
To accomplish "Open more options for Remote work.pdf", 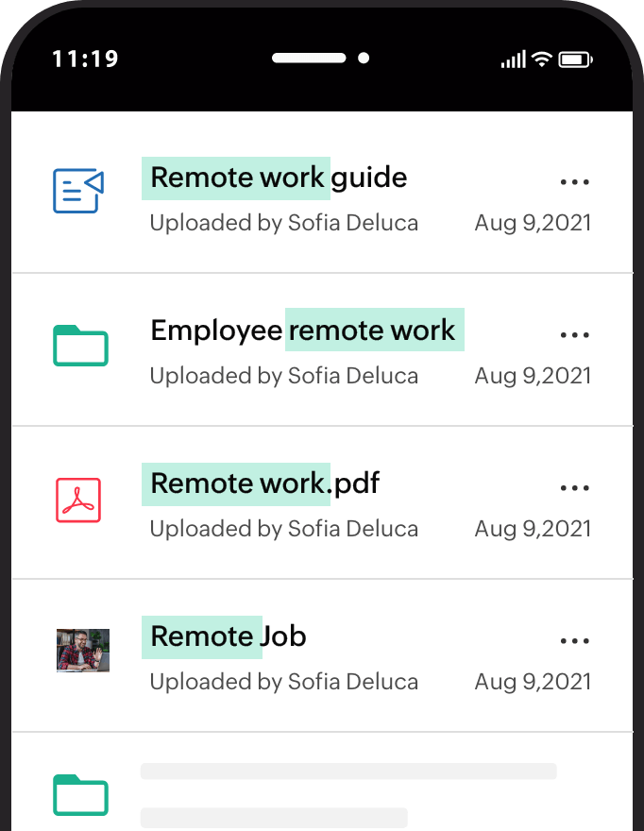I will (574, 487).
